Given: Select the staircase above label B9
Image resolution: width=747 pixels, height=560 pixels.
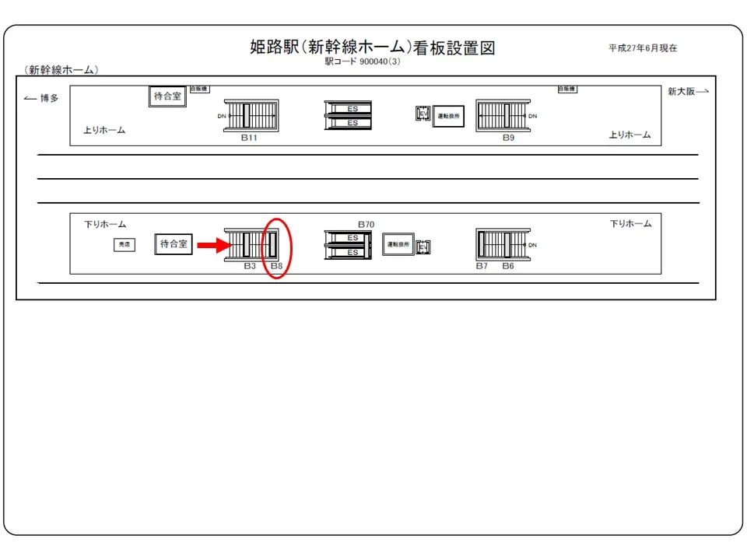Looking at the screenshot, I should 504,115.
